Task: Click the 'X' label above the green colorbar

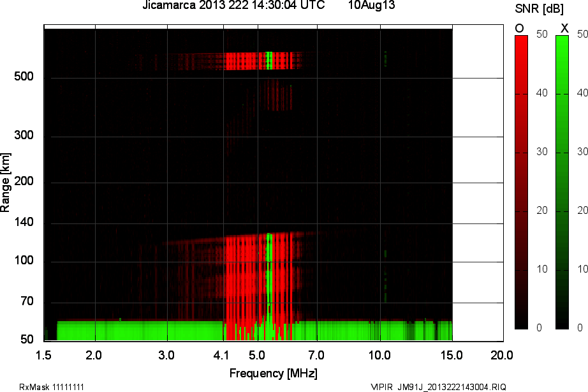Action: 564,28
